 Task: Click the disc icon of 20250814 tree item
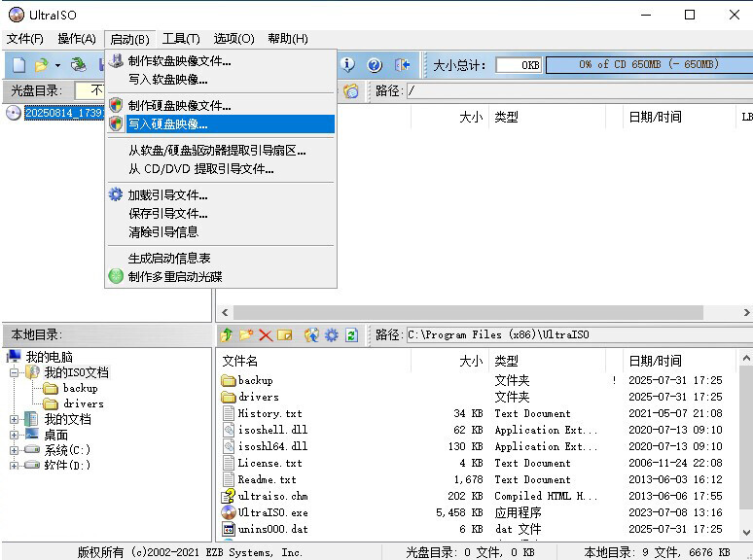(x=14, y=113)
